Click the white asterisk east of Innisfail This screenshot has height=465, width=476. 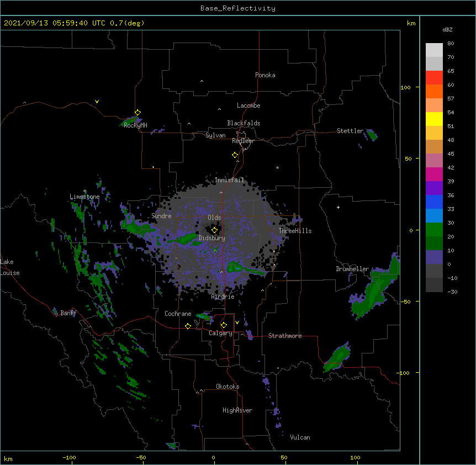(x=277, y=167)
